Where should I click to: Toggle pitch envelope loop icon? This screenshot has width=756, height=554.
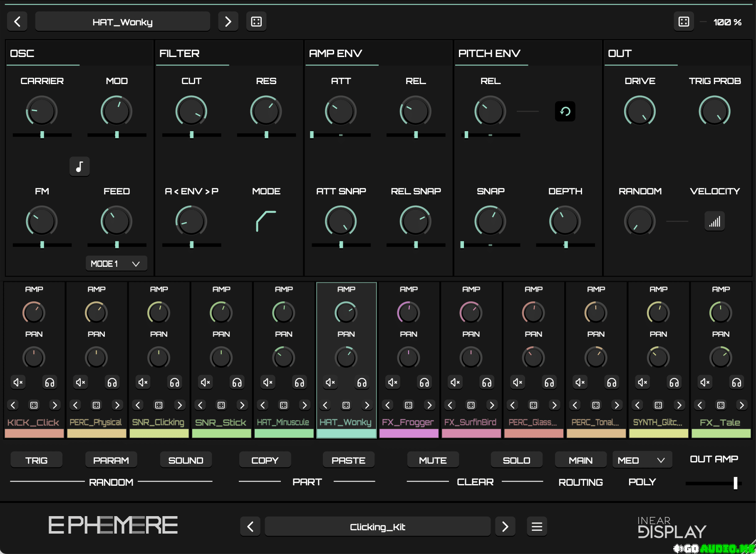565,111
